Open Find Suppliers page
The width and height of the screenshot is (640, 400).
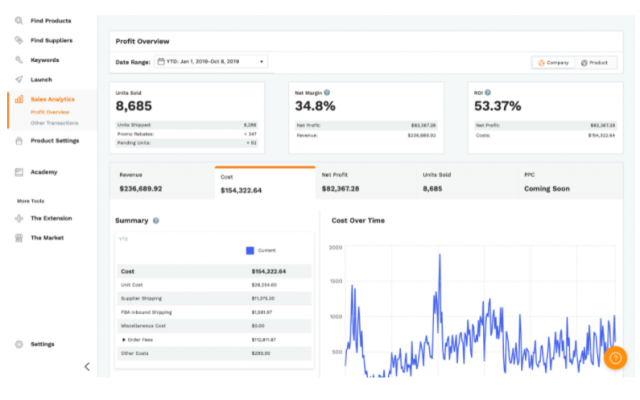51,40
